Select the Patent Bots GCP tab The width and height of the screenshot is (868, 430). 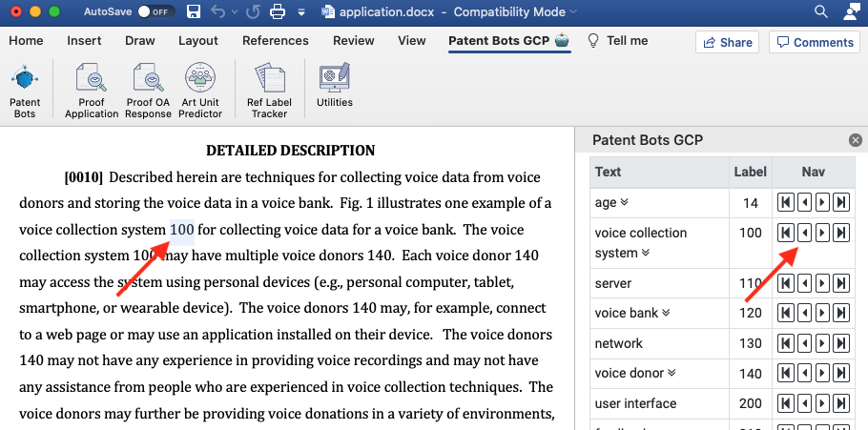click(x=509, y=40)
